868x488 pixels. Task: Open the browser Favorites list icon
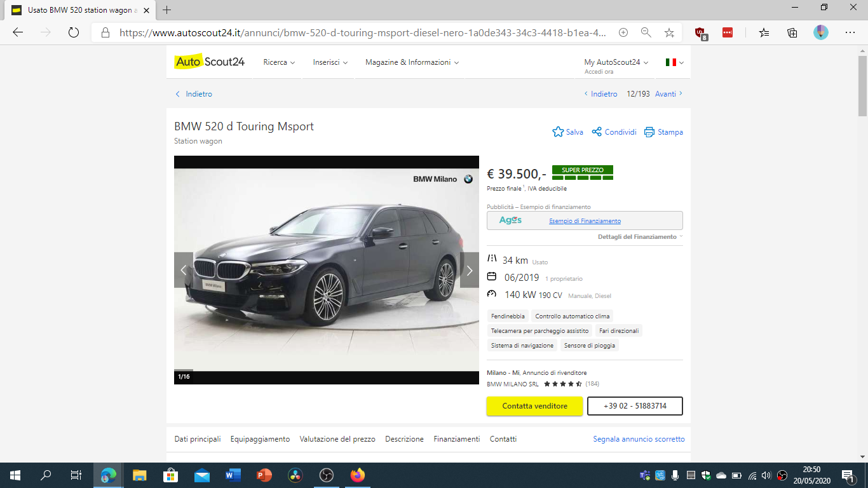coord(764,32)
